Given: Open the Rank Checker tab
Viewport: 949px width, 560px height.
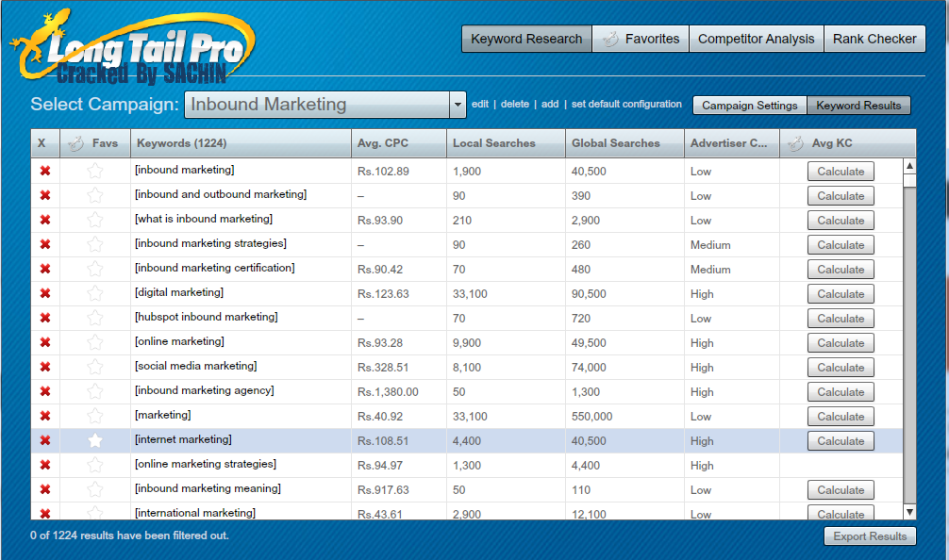Looking at the screenshot, I should click(874, 39).
